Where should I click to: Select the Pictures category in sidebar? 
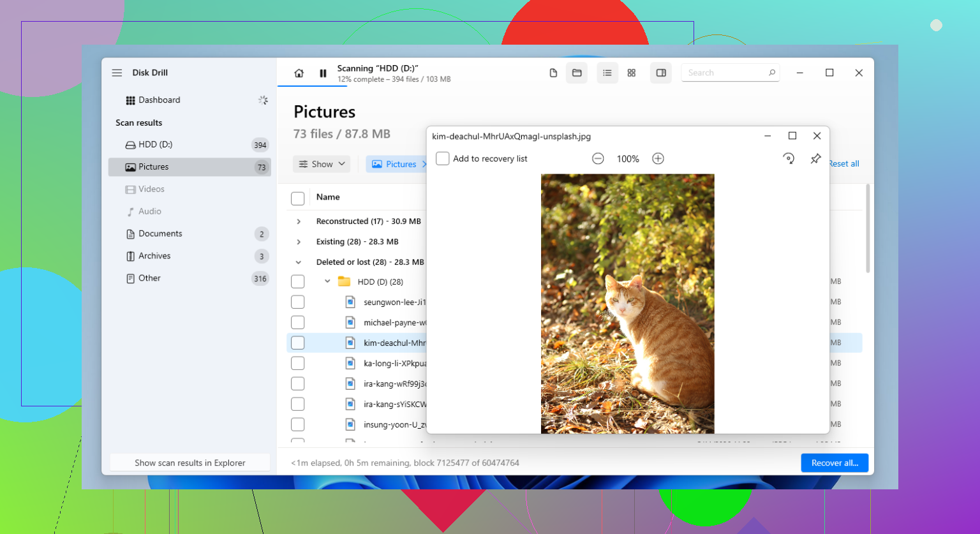coord(189,167)
